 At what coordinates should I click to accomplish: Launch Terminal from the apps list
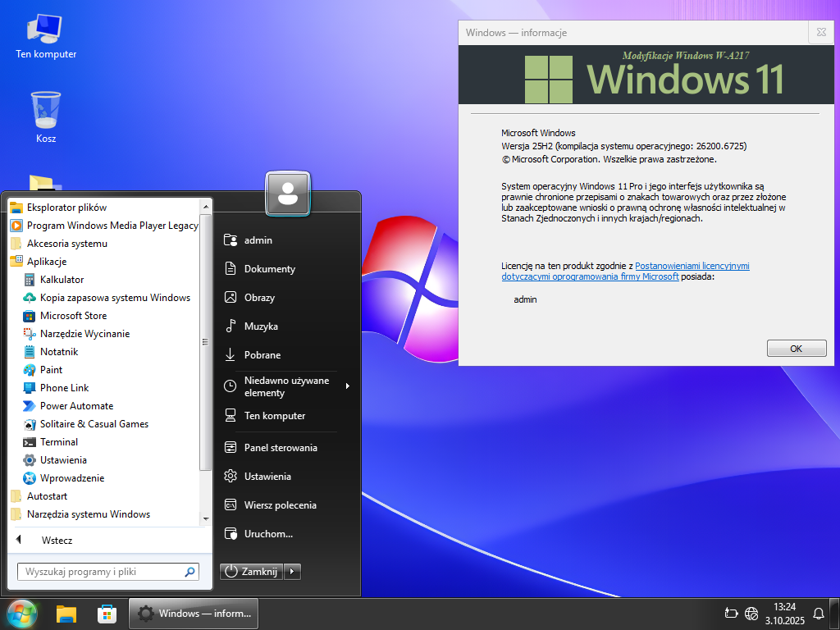pos(59,442)
